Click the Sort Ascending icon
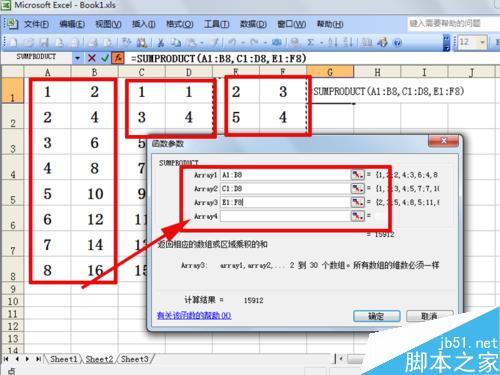 (x=332, y=43)
